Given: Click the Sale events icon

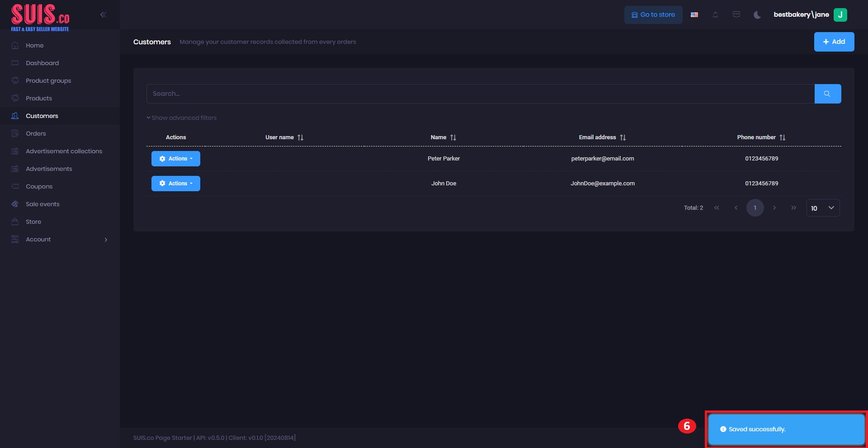Looking at the screenshot, I should (15, 204).
